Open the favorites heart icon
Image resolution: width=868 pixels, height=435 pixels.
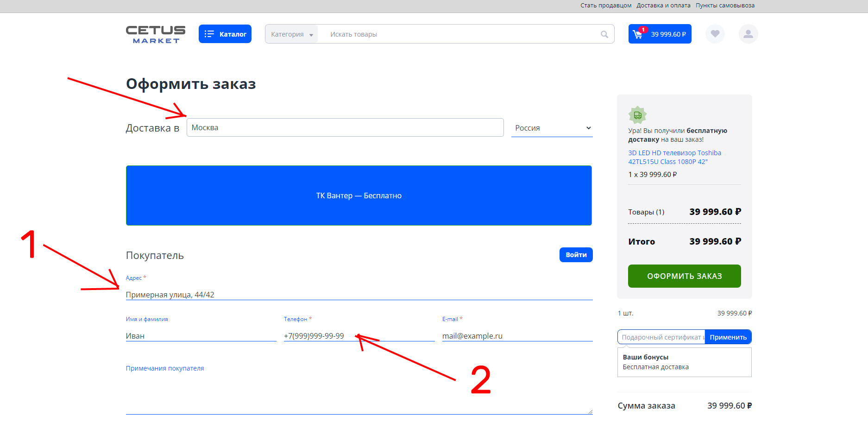(715, 34)
